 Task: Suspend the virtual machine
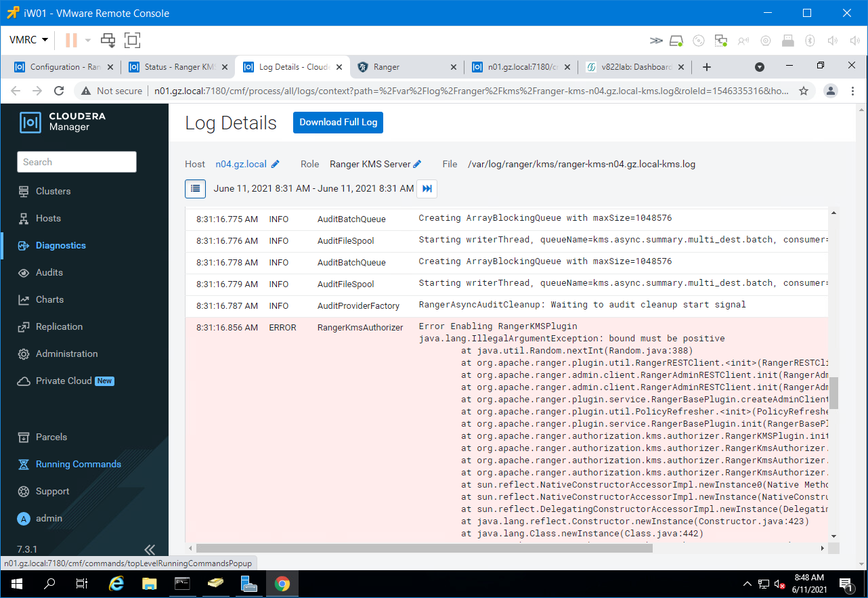[x=71, y=41]
